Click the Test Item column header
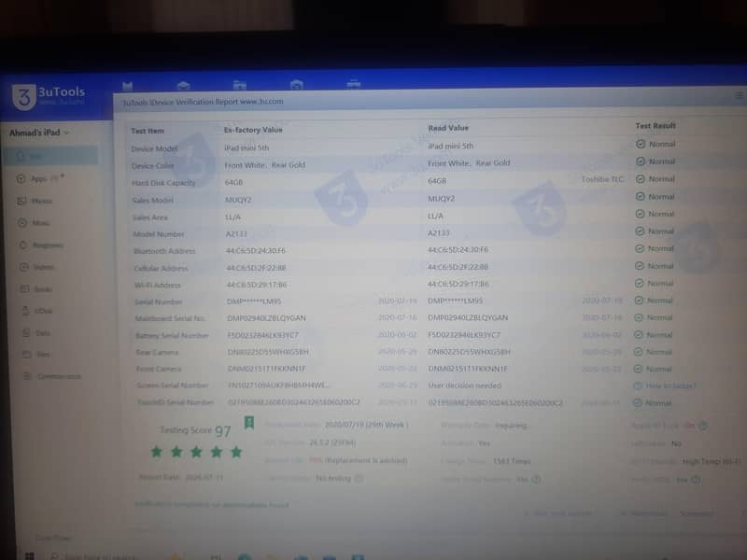This screenshot has width=747, height=560. [148, 131]
